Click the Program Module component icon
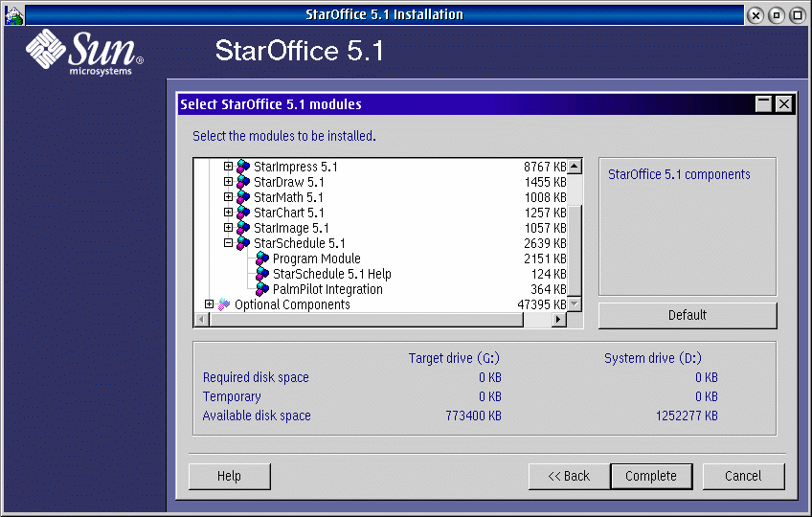Image resolution: width=812 pixels, height=517 pixels. point(262,258)
